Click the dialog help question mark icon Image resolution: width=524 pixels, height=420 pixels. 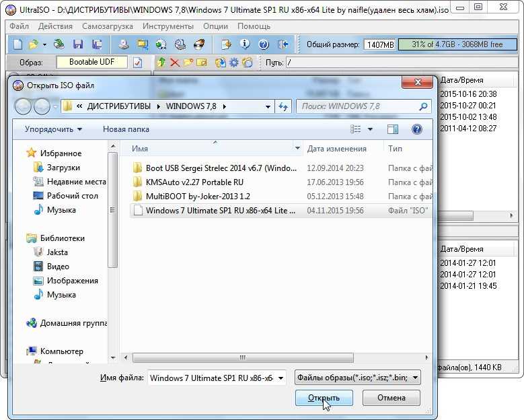pos(417,129)
